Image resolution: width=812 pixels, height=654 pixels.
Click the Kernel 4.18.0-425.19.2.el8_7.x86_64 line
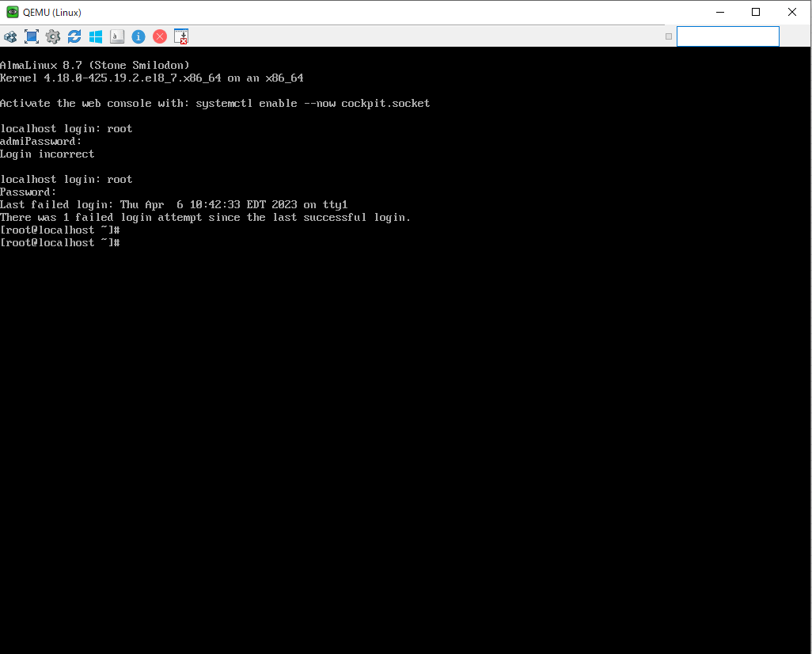[x=152, y=78]
